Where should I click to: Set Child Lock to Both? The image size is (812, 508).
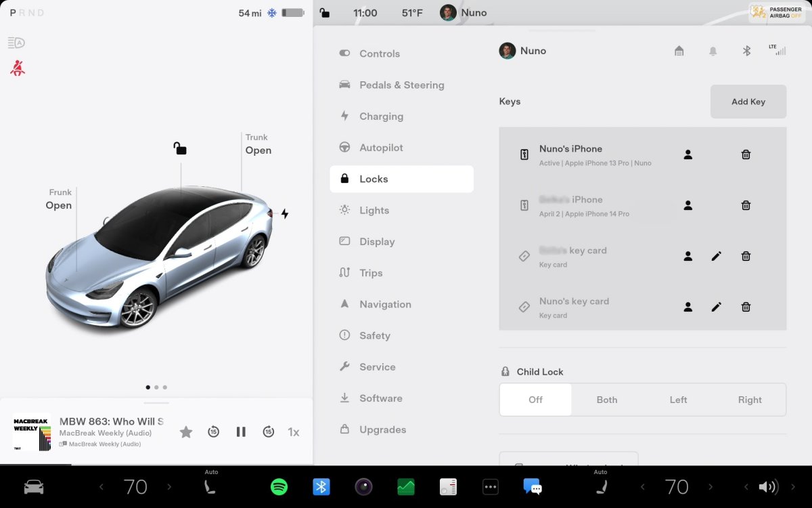pos(607,400)
